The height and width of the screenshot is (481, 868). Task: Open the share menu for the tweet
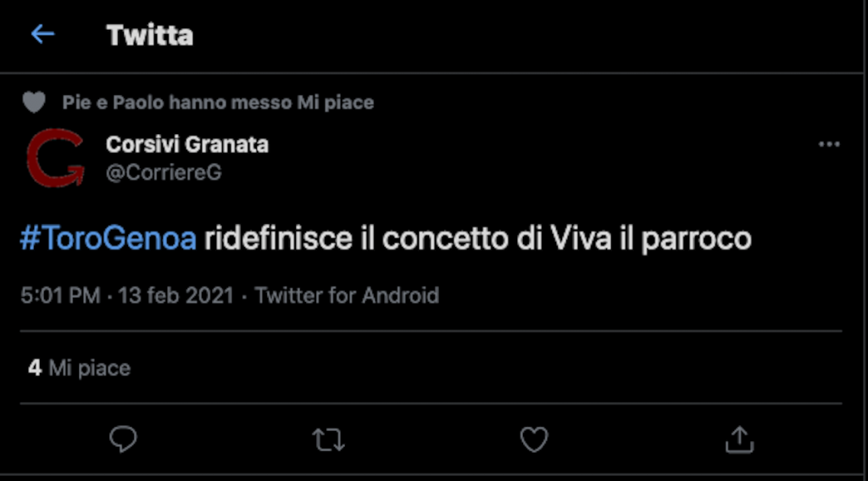pyautogui.click(x=739, y=439)
